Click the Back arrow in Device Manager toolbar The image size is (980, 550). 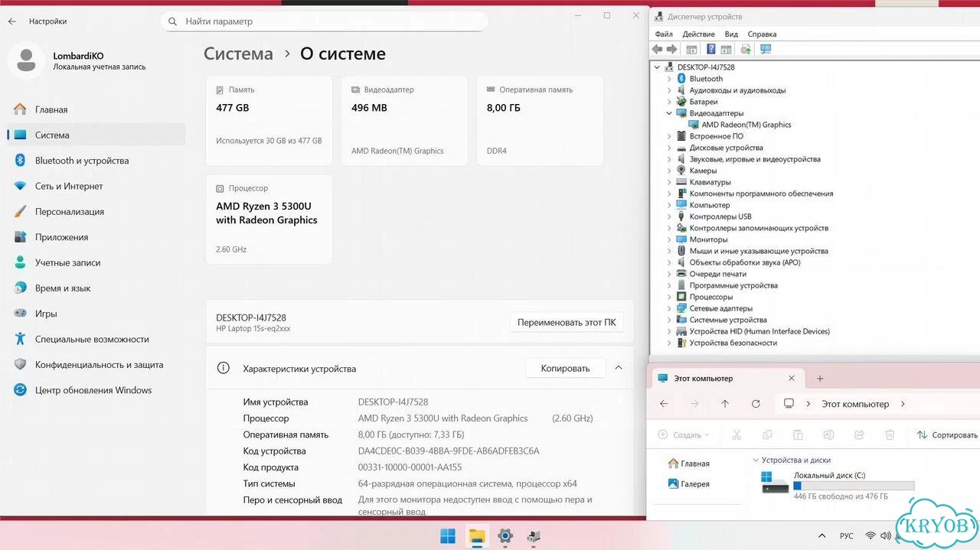click(x=657, y=49)
